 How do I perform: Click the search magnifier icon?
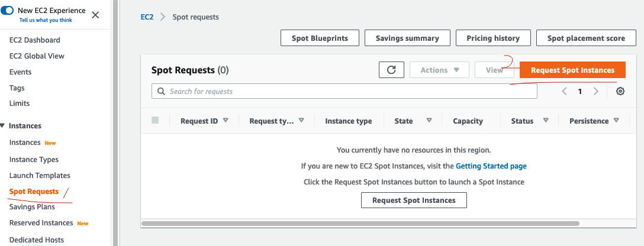click(162, 91)
